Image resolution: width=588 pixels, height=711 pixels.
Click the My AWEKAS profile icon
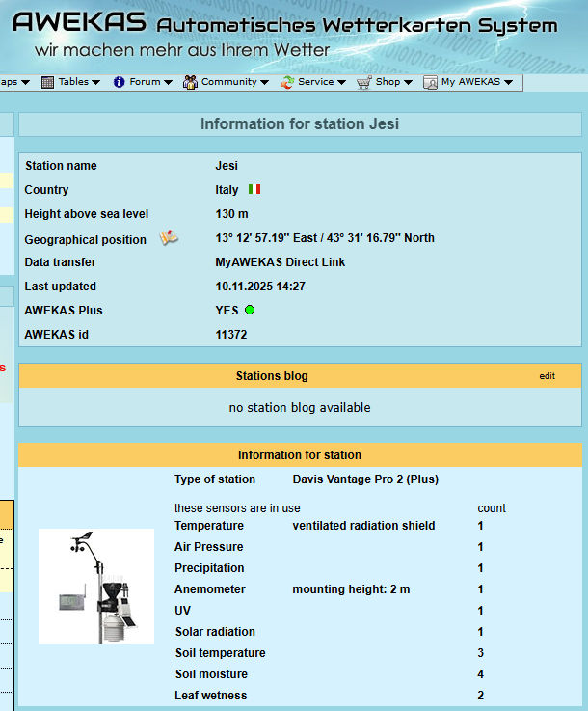pyautogui.click(x=430, y=82)
